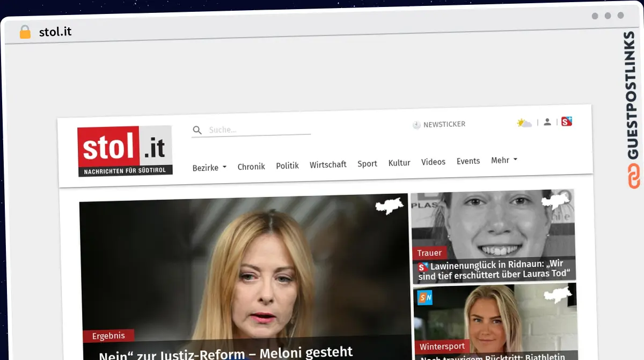Click the padlock icon beside stol.it address
Viewport: 644px width, 360px height.
click(25, 32)
